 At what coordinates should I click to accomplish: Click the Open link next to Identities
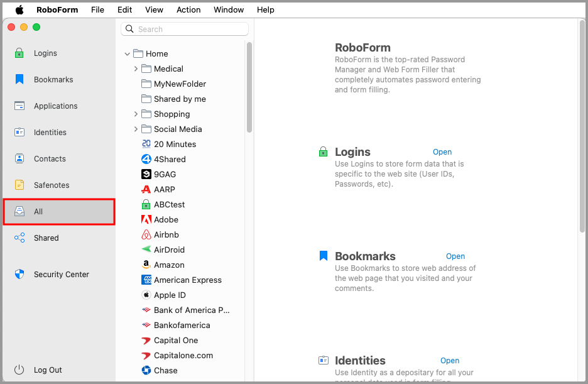click(x=450, y=360)
